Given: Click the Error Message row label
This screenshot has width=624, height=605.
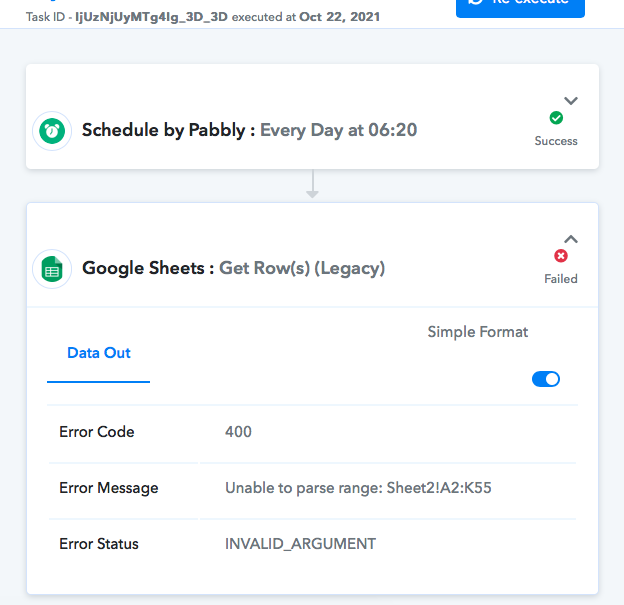Looking at the screenshot, I should click(x=109, y=488).
